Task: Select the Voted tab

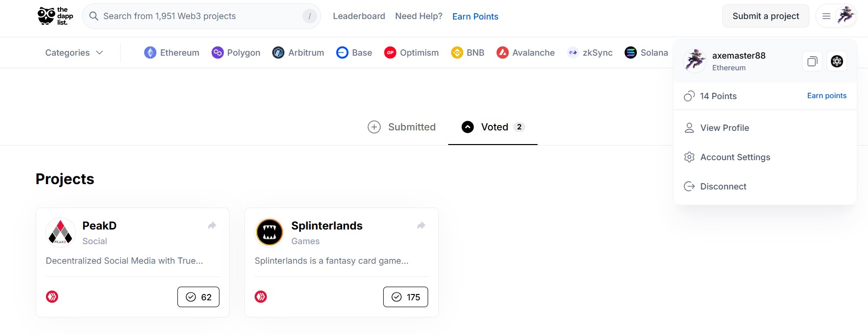Action: (x=493, y=127)
